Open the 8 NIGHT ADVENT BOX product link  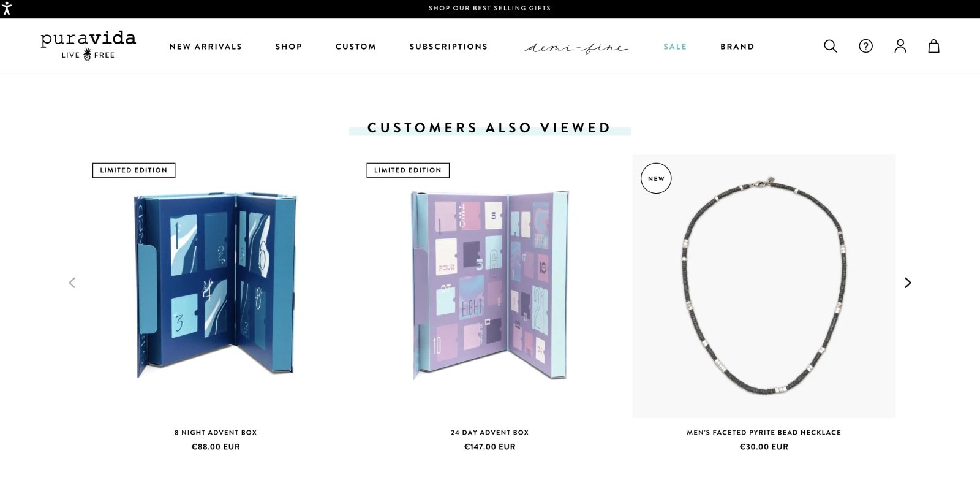tap(216, 432)
